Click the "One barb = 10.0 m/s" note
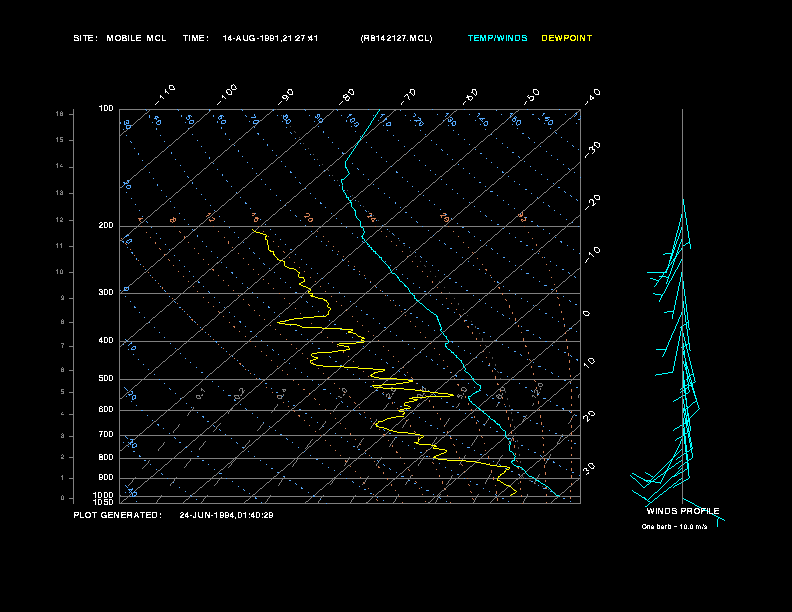This screenshot has height=612, width=792. click(674, 527)
